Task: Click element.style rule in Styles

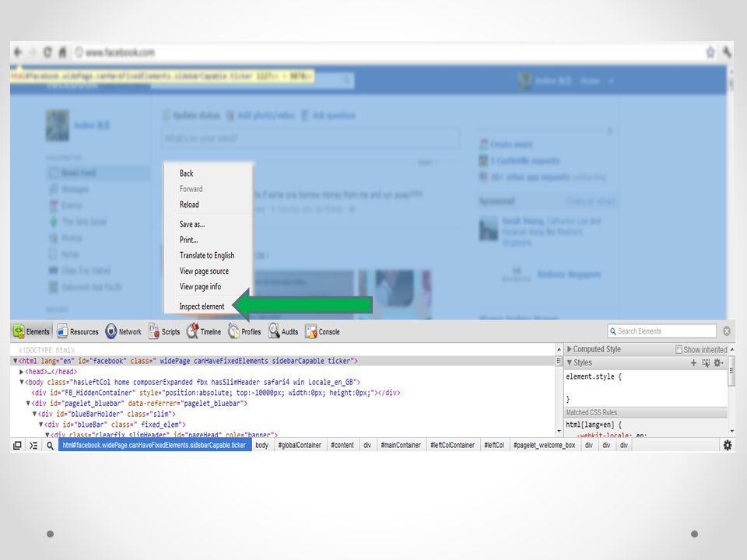Action: 594,376
